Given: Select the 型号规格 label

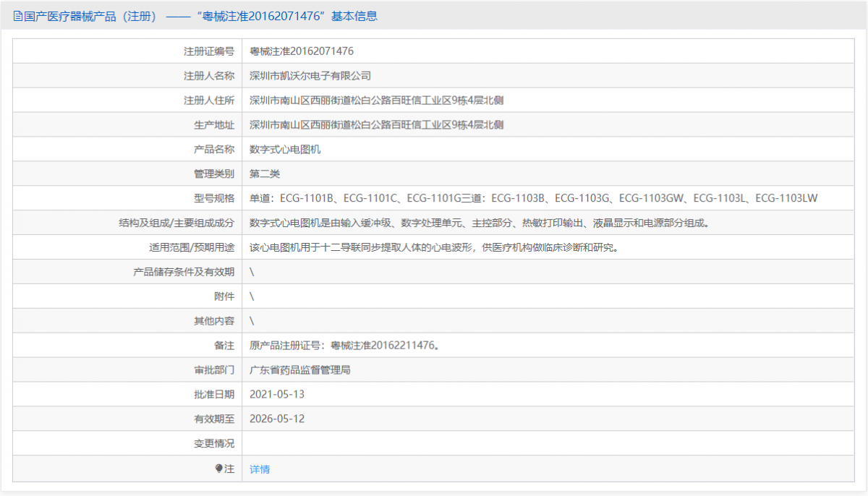Looking at the screenshot, I should (214, 199).
